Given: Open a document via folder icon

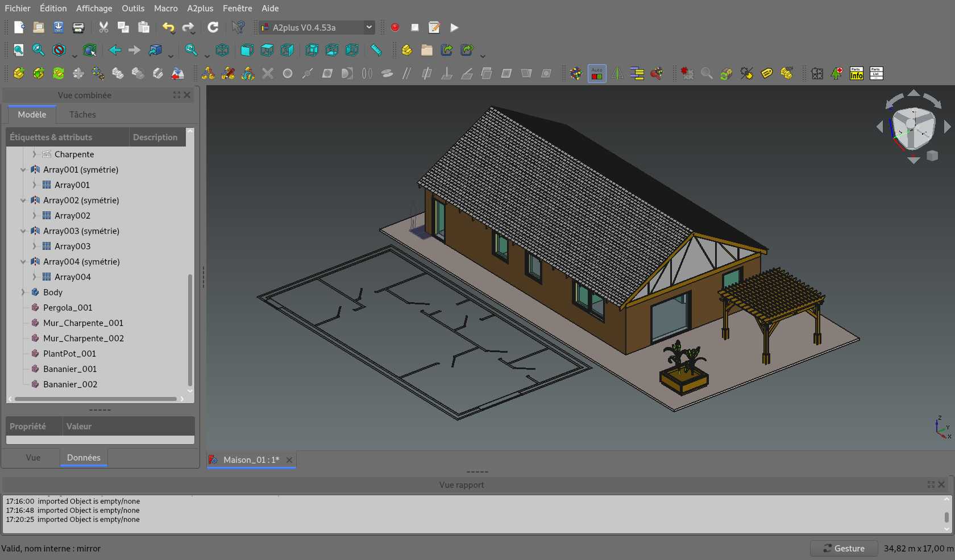Looking at the screenshot, I should [x=39, y=27].
